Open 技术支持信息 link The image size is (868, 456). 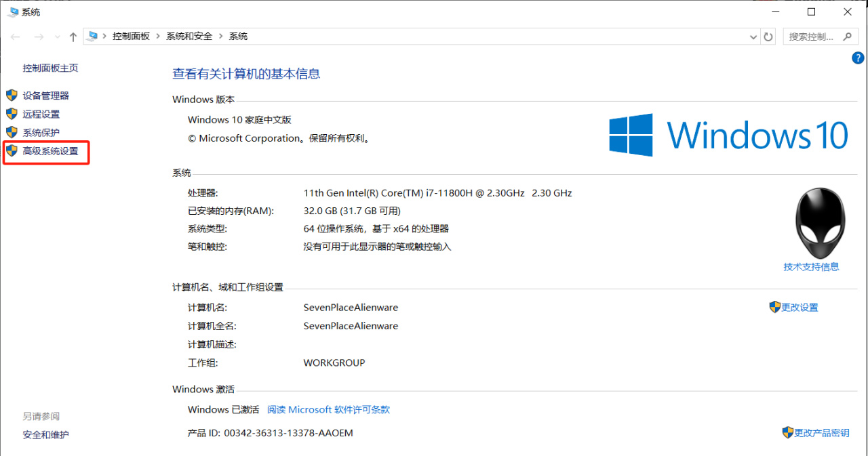[811, 267]
